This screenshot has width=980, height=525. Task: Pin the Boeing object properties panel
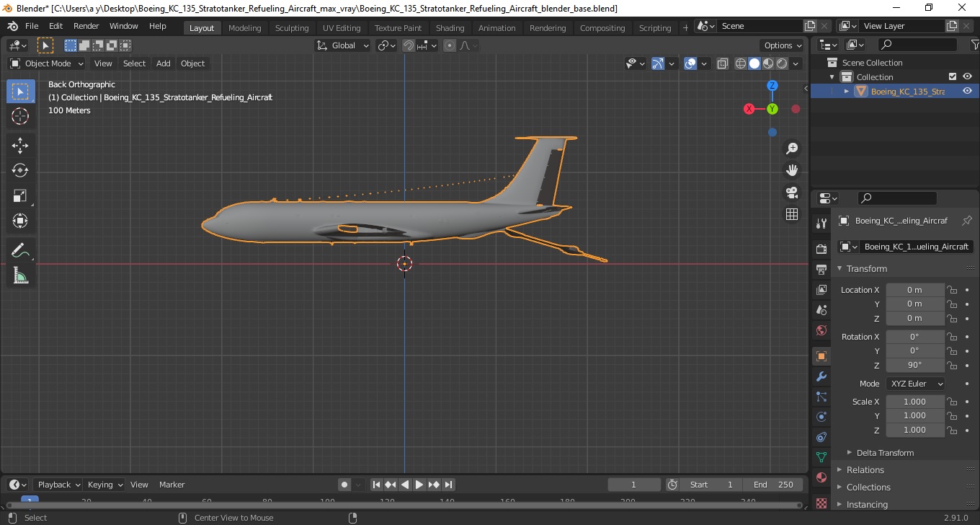(x=967, y=221)
